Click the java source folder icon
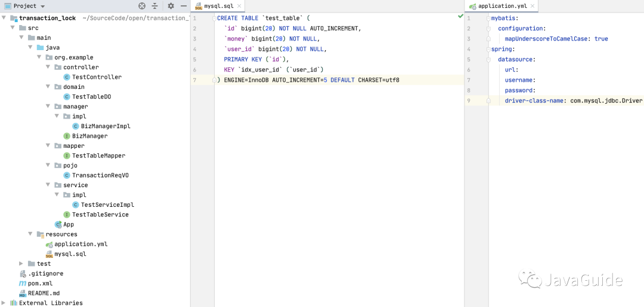Viewport: 644px width, 307px height. pyautogui.click(x=41, y=48)
